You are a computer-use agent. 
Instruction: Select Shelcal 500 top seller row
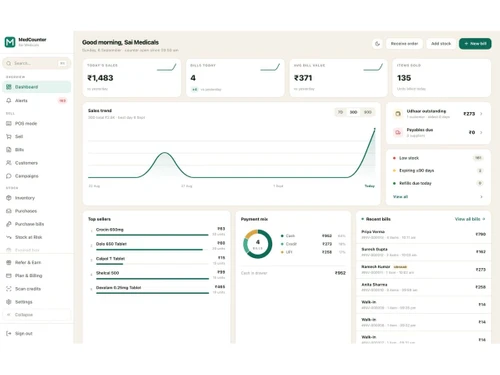pos(157,275)
